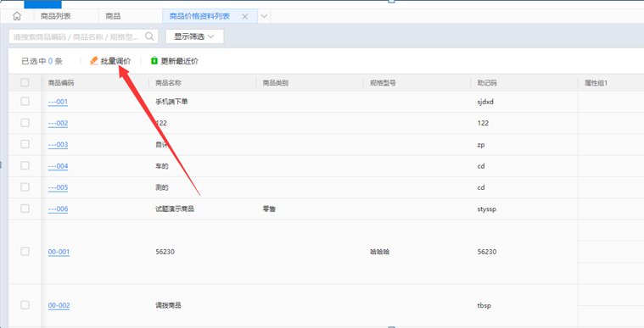
Task: Click the 商品名称 column header
Action: point(168,83)
